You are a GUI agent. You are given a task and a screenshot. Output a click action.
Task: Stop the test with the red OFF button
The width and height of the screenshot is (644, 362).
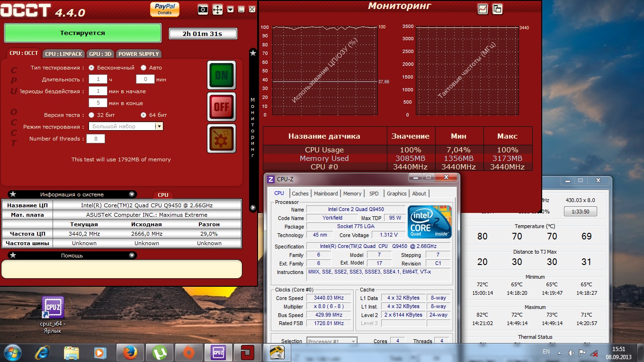click(x=222, y=107)
